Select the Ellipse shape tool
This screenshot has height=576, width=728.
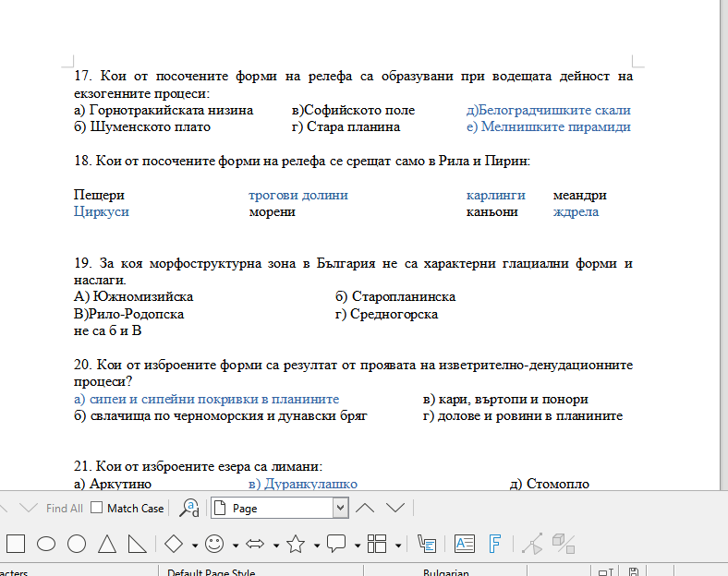46,544
